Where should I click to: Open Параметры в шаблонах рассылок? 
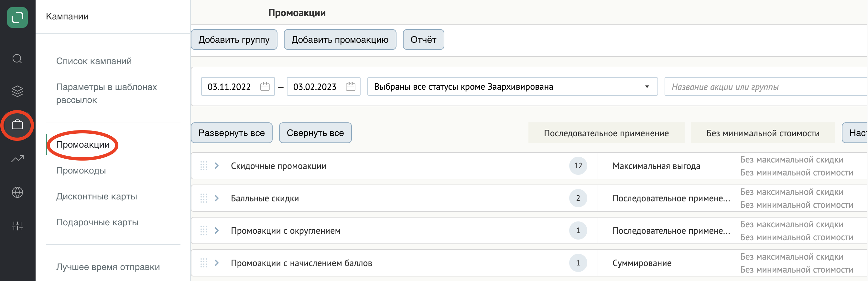(x=106, y=94)
